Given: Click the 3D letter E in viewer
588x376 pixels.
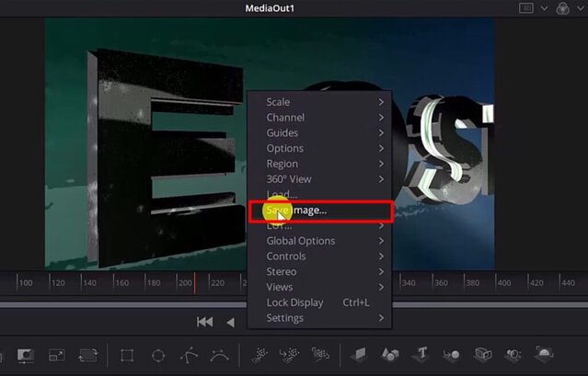Looking at the screenshot, I should point(165,157).
